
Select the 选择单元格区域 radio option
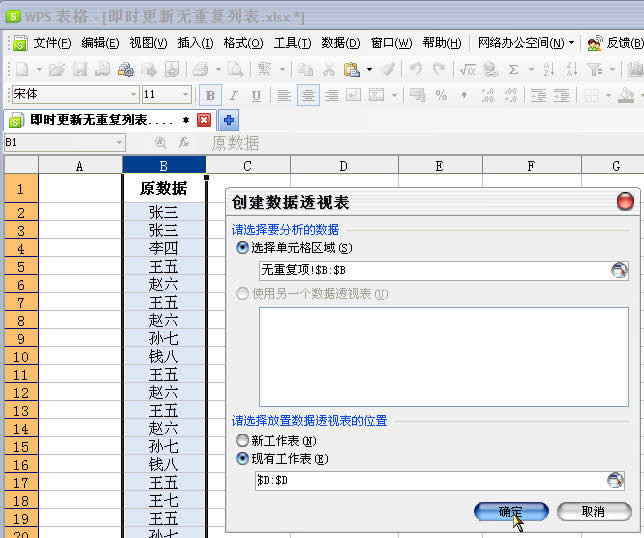click(x=242, y=247)
